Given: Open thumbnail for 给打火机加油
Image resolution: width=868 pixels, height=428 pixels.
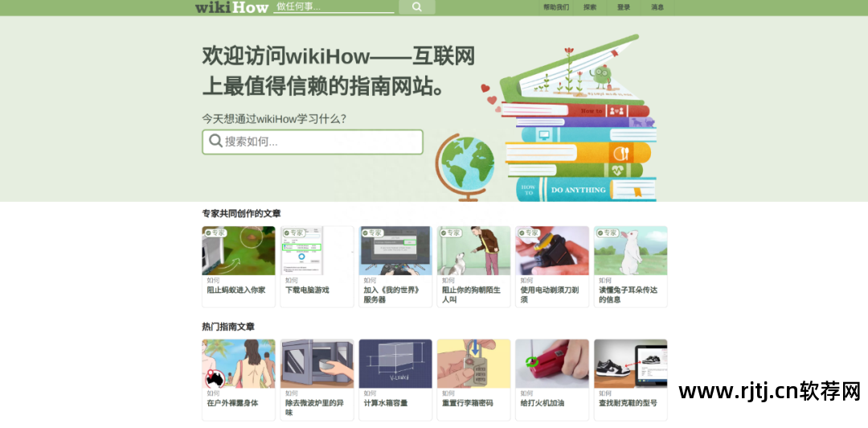Looking at the screenshot, I should click(x=552, y=364).
